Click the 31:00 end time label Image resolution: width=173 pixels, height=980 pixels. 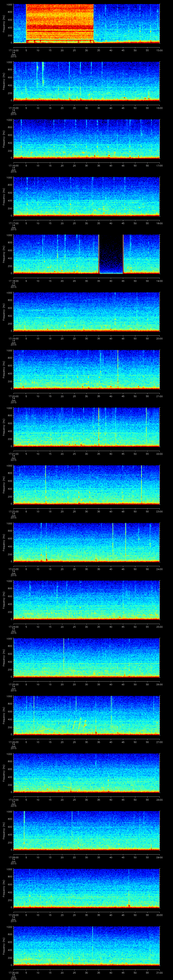point(159,972)
